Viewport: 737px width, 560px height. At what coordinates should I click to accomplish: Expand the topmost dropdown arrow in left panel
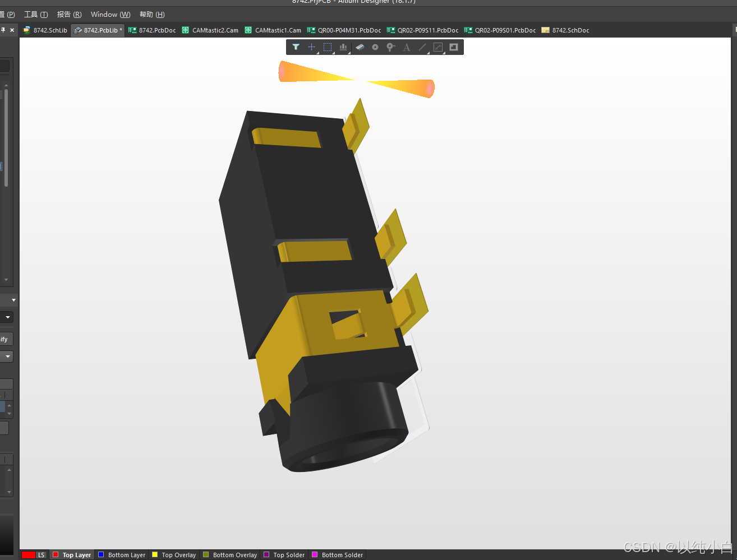(x=13, y=300)
